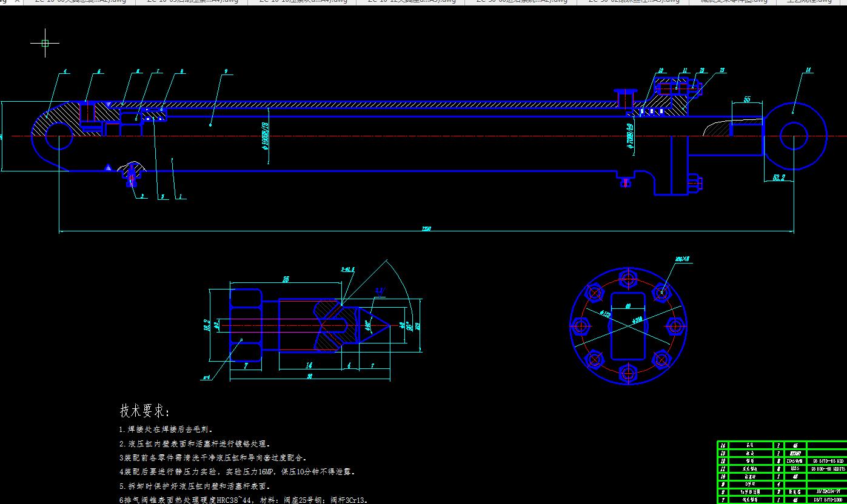847x504 pixels.
Task: Select the left clevis pin hole circle
Action: pos(59,136)
